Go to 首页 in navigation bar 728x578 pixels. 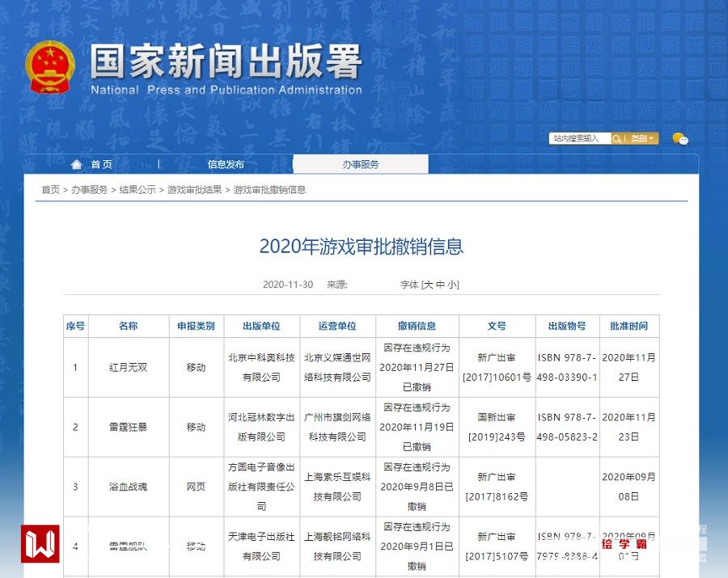point(102,164)
